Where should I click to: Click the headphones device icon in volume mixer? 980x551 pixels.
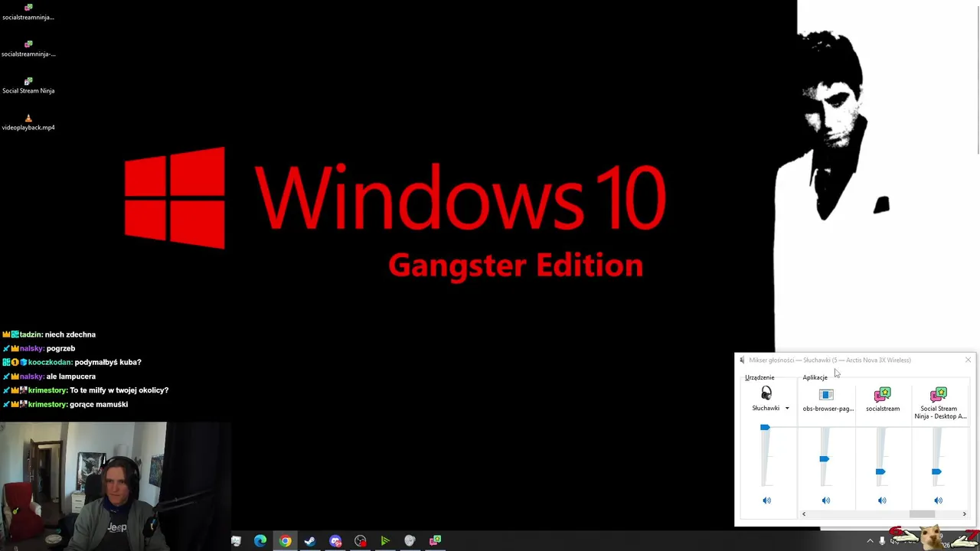point(766,393)
